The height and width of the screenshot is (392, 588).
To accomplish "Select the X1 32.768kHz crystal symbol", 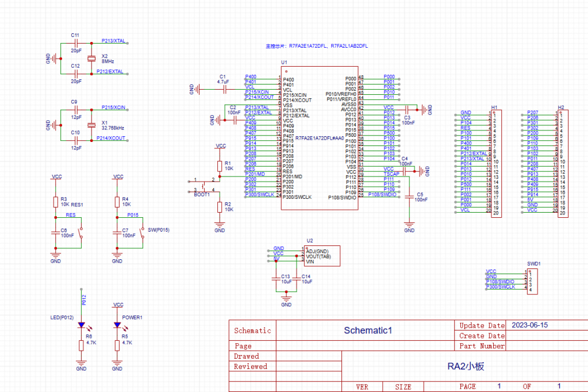I will (91, 125).
